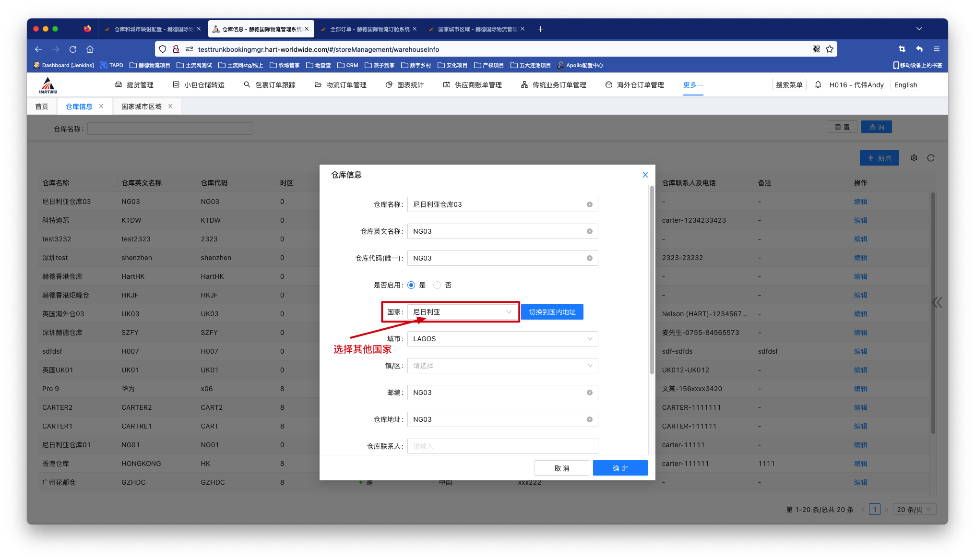
Task: Close the 仓库信息 dialog with X icon
Action: click(x=645, y=175)
